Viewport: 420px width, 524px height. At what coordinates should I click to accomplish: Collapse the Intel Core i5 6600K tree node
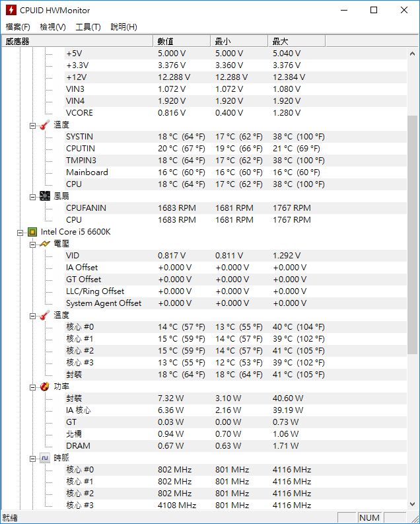20,232
